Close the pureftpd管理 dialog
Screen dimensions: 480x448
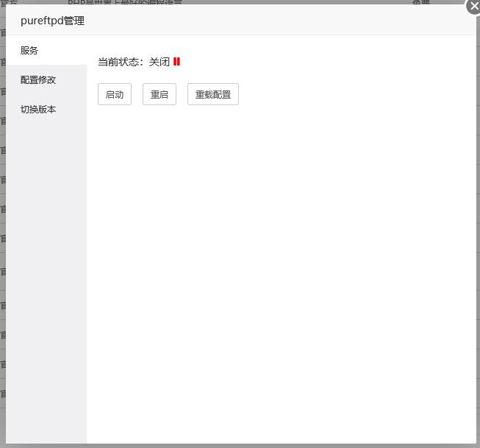point(473,7)
